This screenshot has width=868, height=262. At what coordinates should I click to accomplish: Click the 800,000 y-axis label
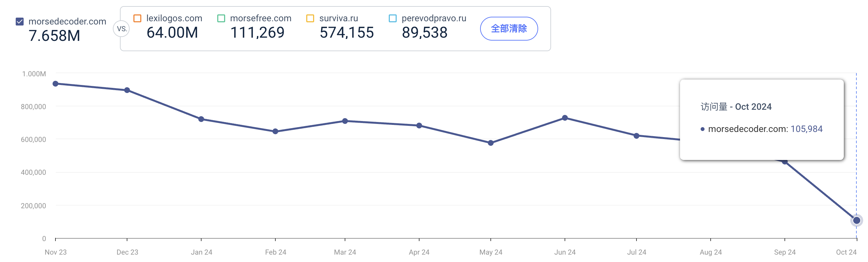click(33, 107)
